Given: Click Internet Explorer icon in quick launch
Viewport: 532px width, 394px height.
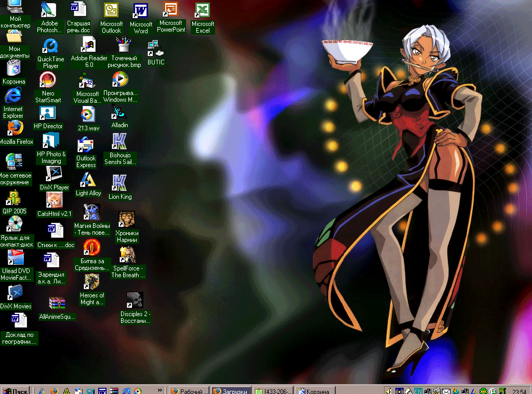Looking at the screenshot, I should pyautogui.click(x=126, y=391).
